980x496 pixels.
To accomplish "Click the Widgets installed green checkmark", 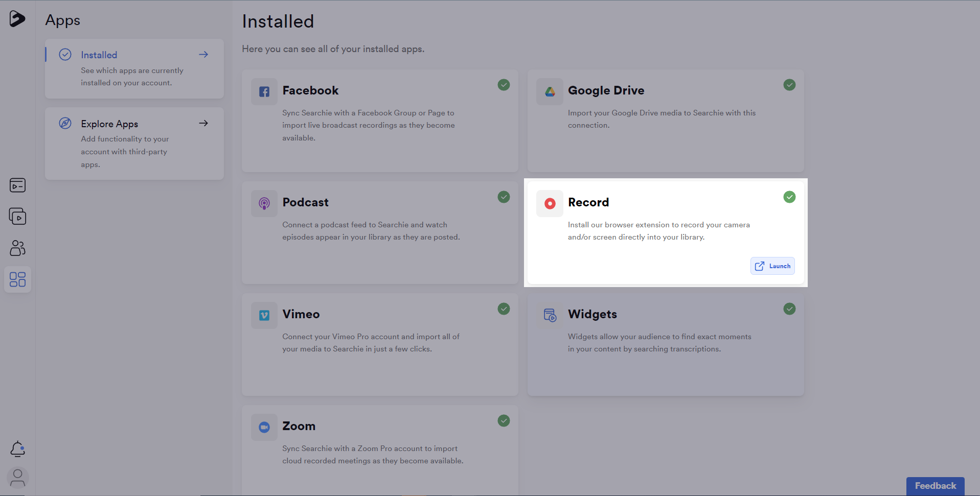I will [789, 309].
